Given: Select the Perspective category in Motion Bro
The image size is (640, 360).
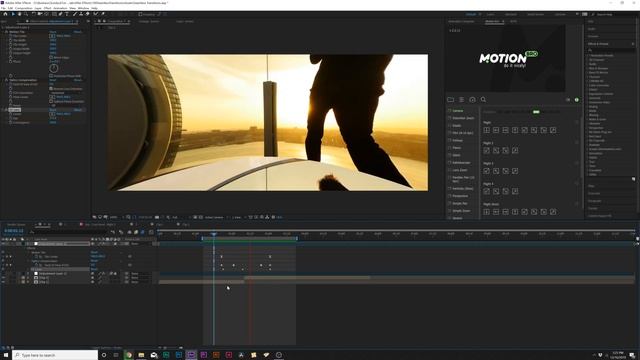Looking at the screenshot, I should pos(460,196).
